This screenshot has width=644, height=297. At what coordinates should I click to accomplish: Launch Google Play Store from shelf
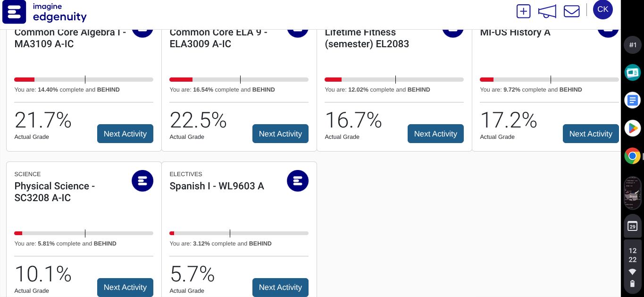pos(632,127)
